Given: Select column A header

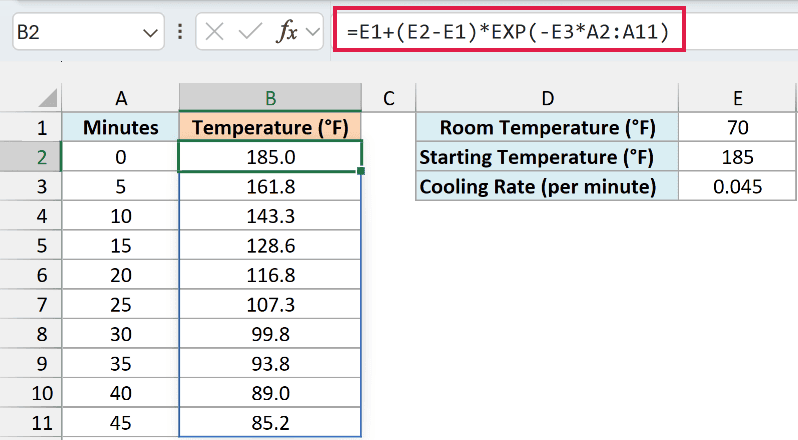Looking at the screenshot, I should (x=121, y=98).
